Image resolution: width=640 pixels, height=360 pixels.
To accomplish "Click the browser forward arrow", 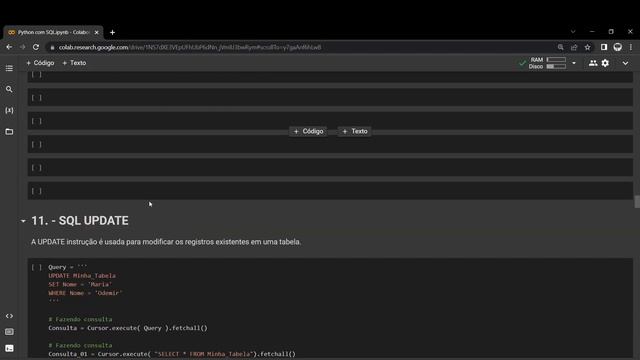I will point(22,47).
